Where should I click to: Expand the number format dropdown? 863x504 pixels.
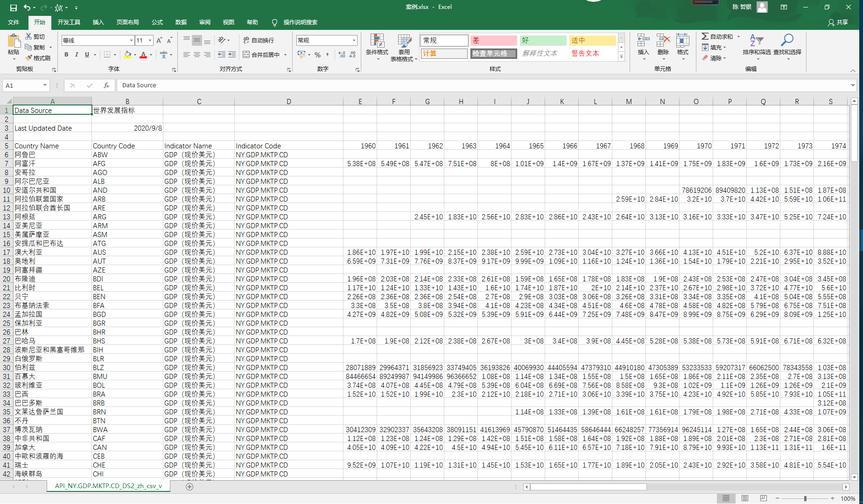[354, 41]
